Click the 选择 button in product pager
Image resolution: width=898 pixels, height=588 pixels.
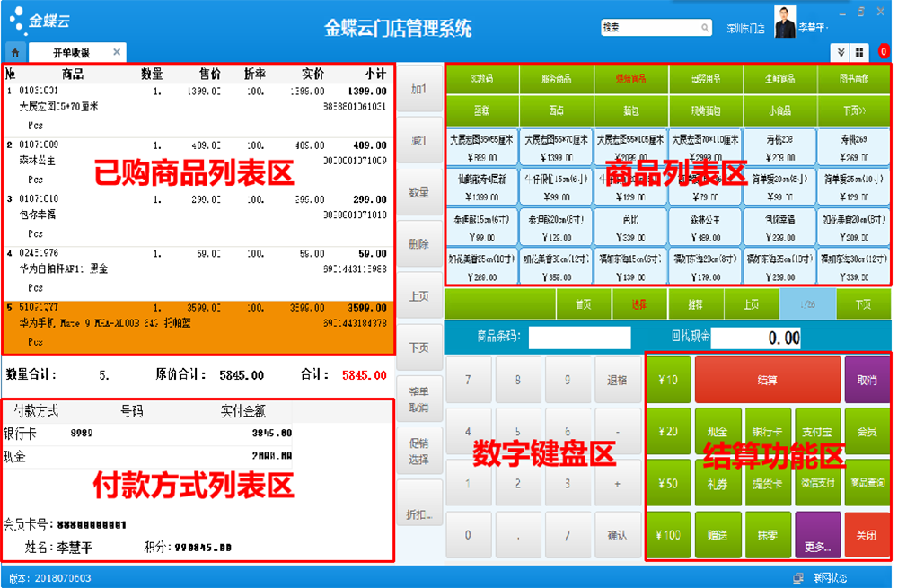639,304
